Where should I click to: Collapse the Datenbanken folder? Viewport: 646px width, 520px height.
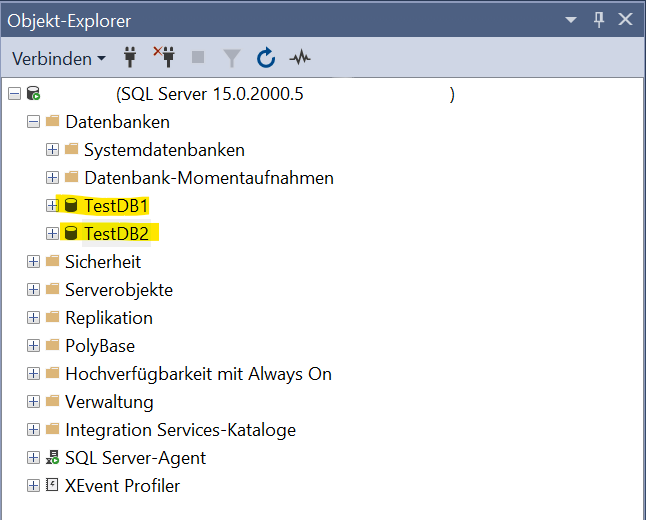tap(33, 122)
